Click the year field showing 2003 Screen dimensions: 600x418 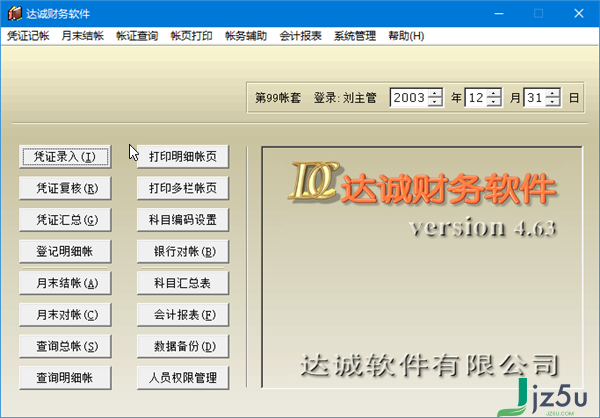click(x=409, y=98)
